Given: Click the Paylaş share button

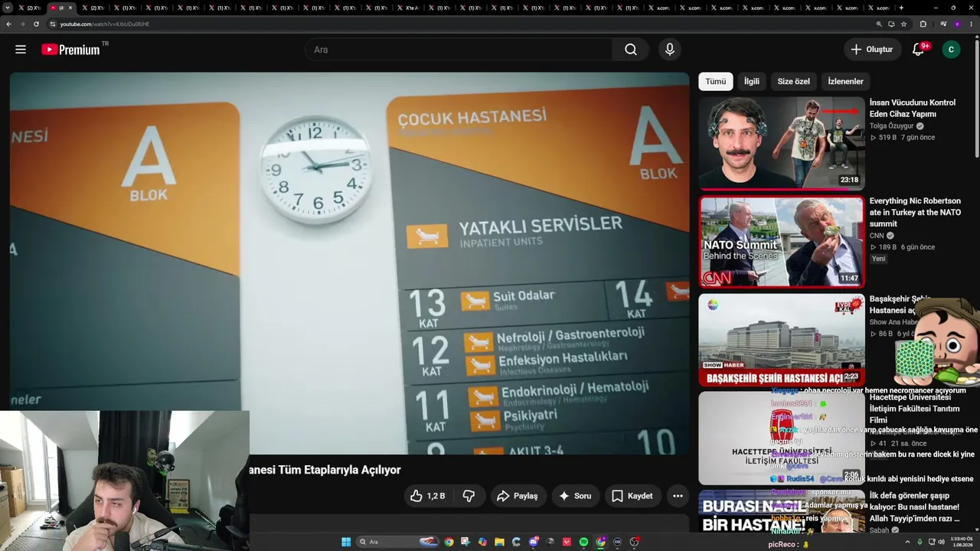Looking at the screenshot, I should (x=518, y=496).
